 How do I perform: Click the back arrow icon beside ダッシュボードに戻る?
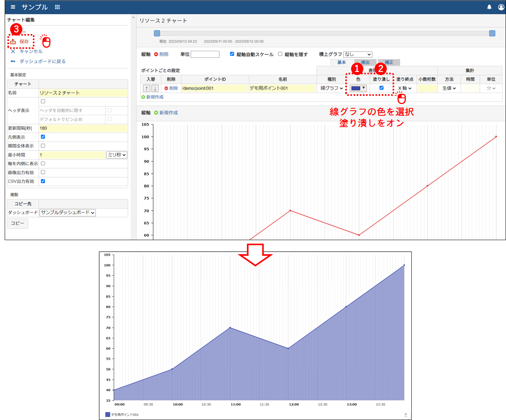(13, 61)
